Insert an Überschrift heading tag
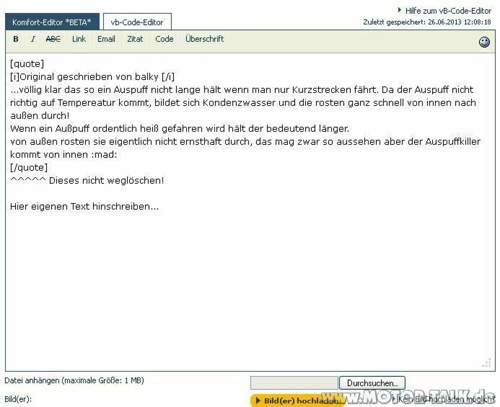 [x=204, y=39]
